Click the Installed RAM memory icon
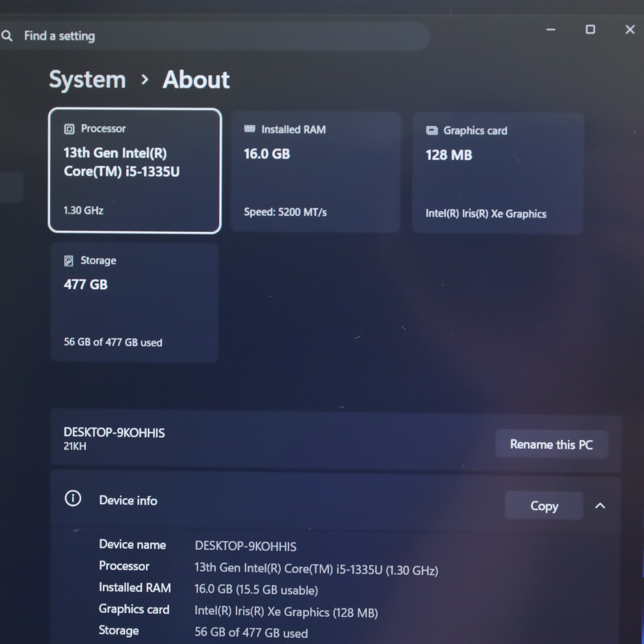Screen dimensions: 644x644 (x=250, y=129)
